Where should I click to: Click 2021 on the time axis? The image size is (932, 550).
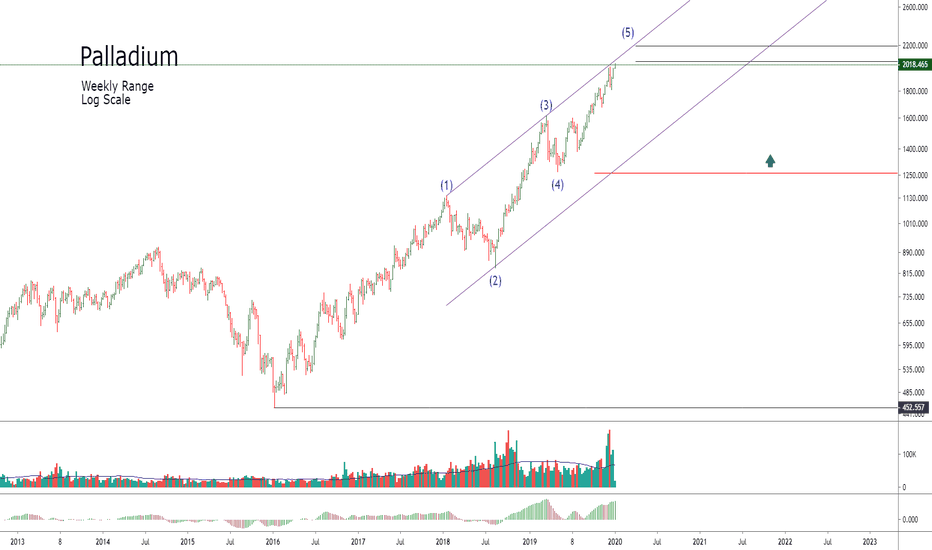[700, 542]
